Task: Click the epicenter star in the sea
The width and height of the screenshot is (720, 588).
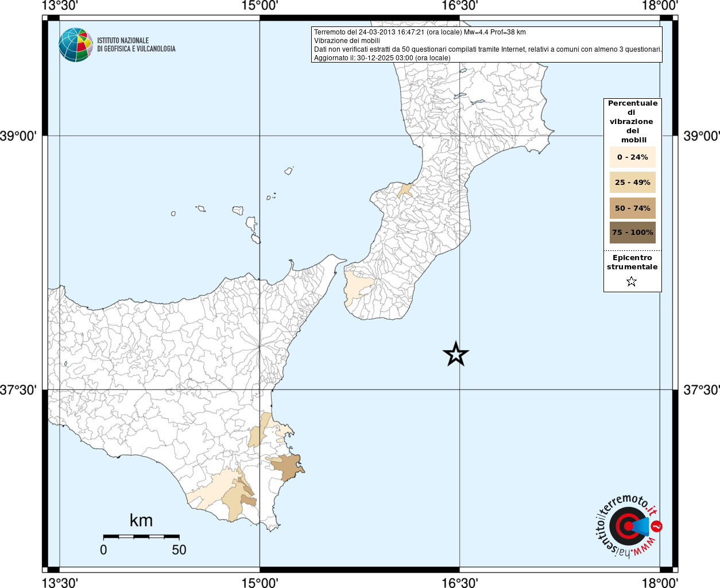Action: coord(456,354)
